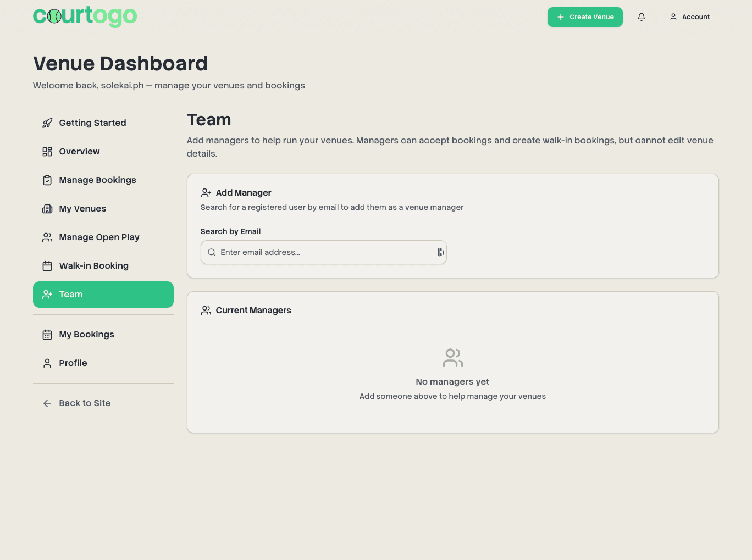Click the My Bookings calendar icon

point(47,334)
